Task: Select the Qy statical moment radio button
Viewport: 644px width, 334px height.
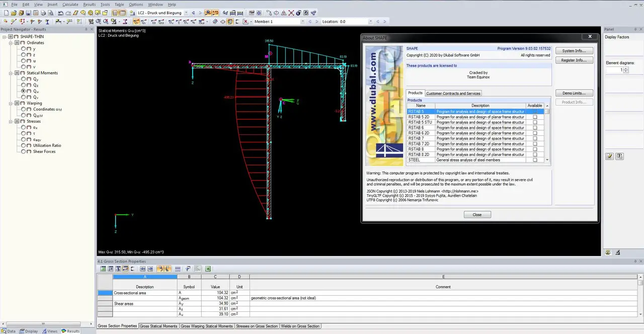Action: 23,79
